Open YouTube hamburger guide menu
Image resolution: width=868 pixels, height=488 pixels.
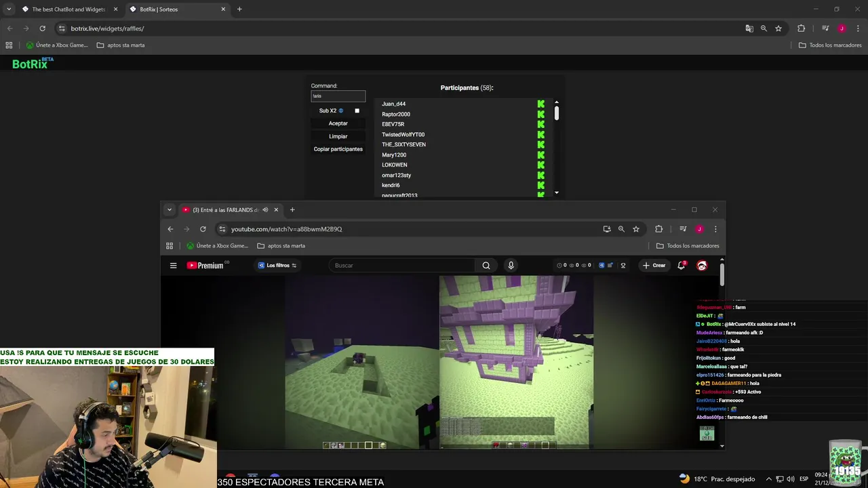174,266
